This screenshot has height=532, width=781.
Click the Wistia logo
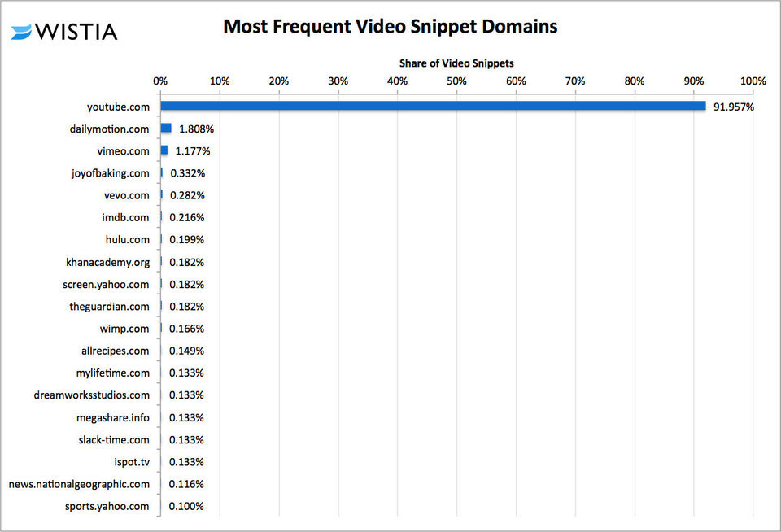click(x=64, y=32)
